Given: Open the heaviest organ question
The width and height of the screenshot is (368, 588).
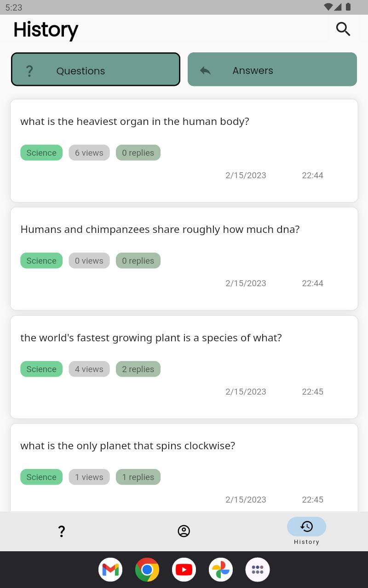Looking at the screenshot, I should [x=135, y=122].
